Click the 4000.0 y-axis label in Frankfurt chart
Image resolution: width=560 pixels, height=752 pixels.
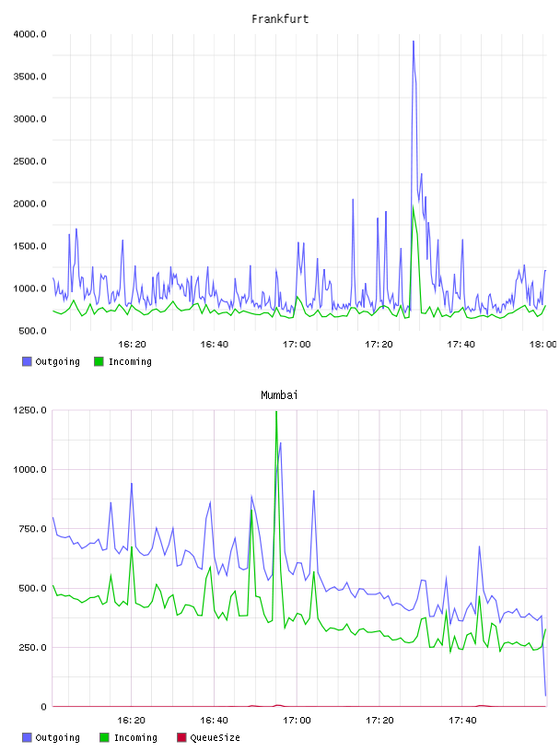pyautogui.click(x=29, y=34)
